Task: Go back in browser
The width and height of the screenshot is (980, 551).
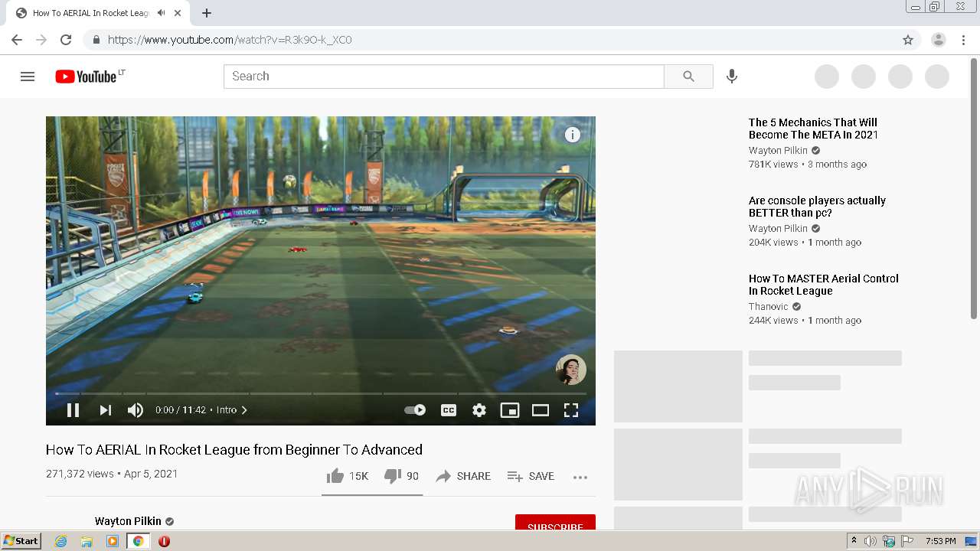Action: [17, 40]
